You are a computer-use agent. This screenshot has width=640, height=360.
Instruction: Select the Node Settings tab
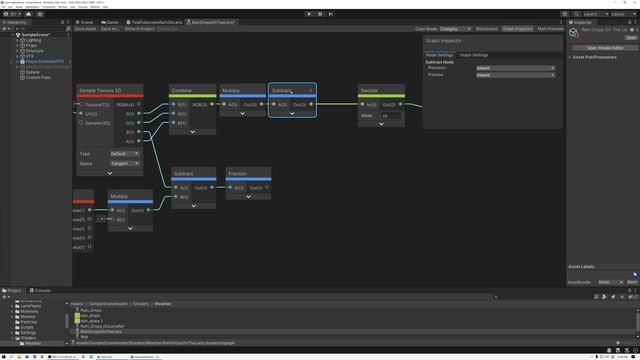[440, 55]
